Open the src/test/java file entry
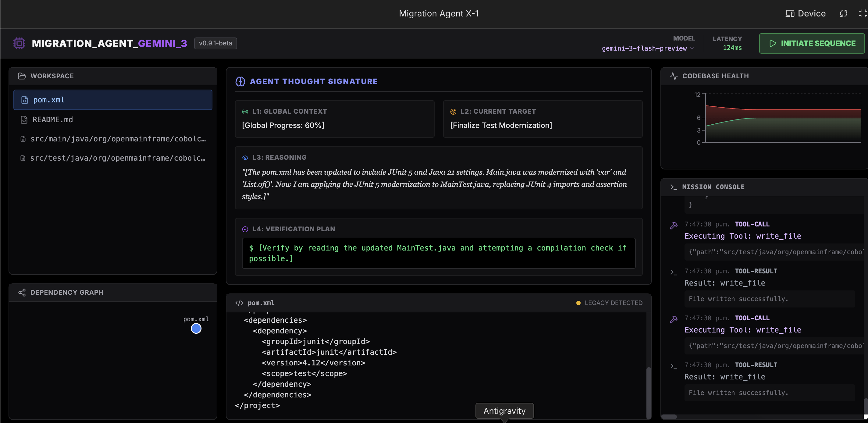Viewport: 868px width, 423px height. point(117,158)
